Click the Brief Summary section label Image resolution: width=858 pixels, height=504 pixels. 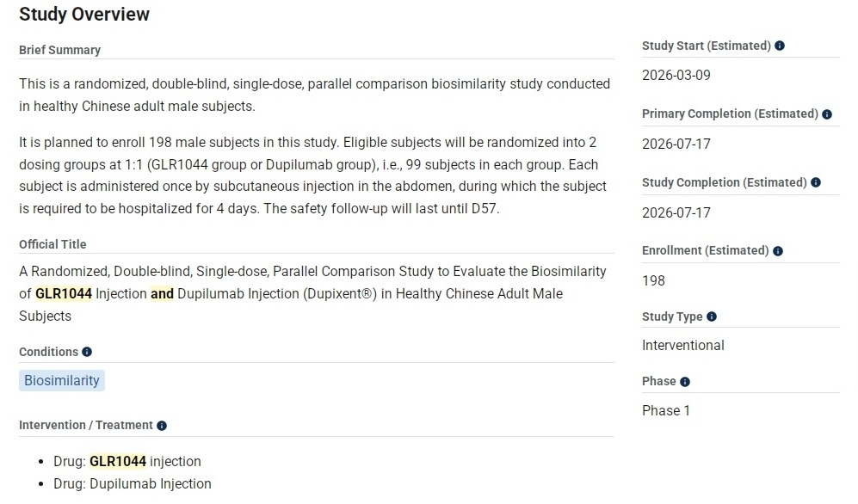(59, 50)
